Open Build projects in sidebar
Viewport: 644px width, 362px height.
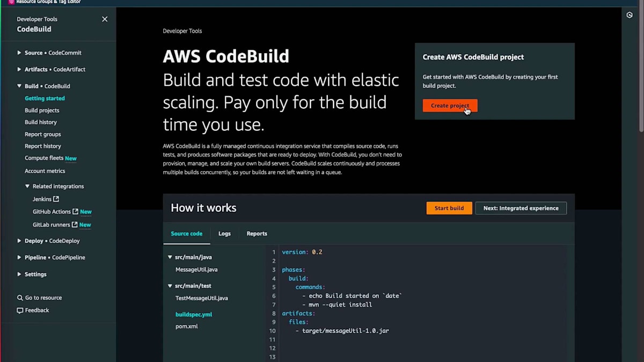pyautogui.click(x=42, y=110)
